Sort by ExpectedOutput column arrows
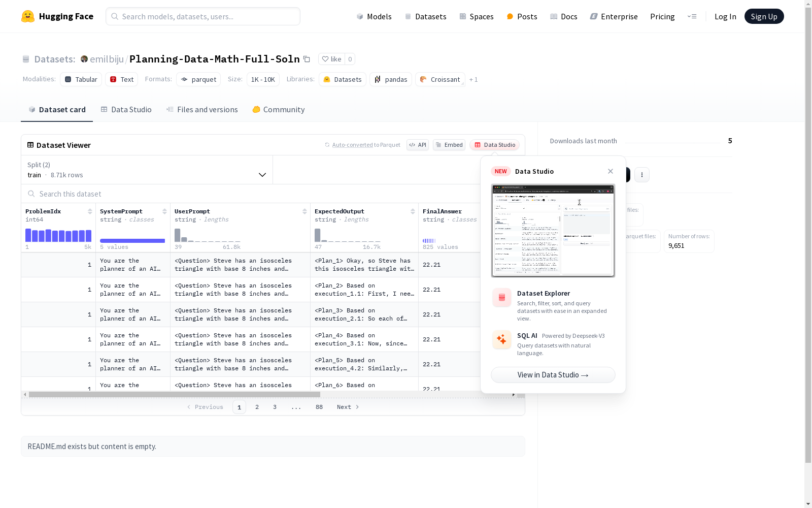 pos(413,211)
